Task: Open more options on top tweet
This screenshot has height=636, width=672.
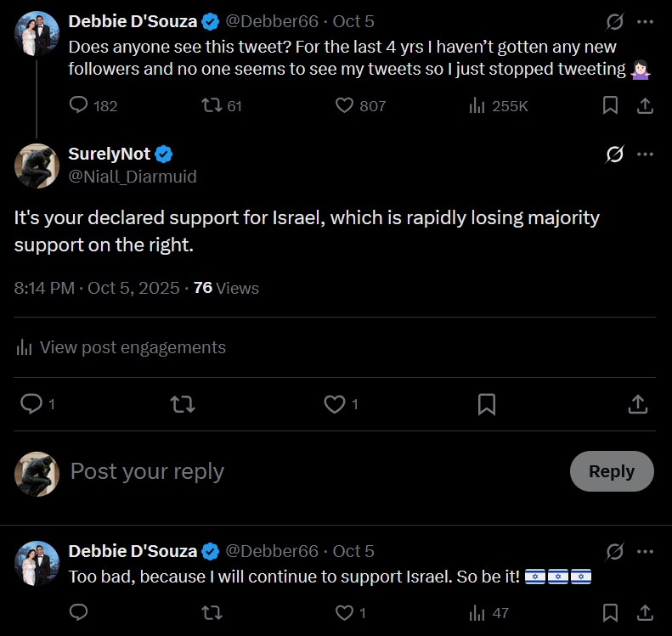Action: pos(645,21)
